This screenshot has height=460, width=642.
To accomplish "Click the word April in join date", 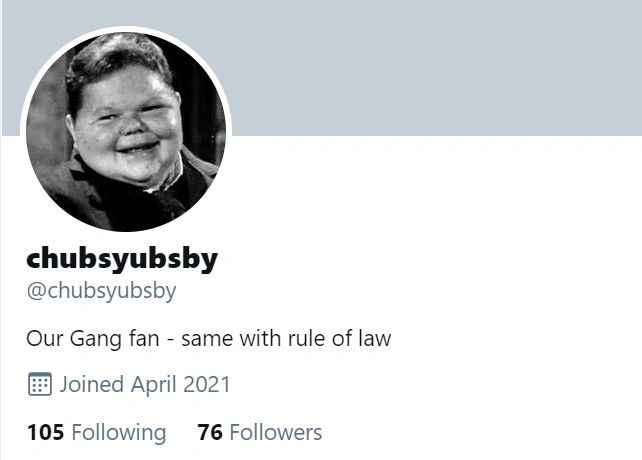I will (154, 385).
